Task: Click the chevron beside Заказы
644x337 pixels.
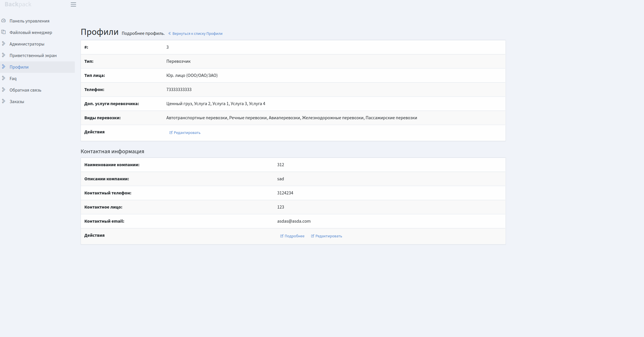Action: click(x=3, y=101)
